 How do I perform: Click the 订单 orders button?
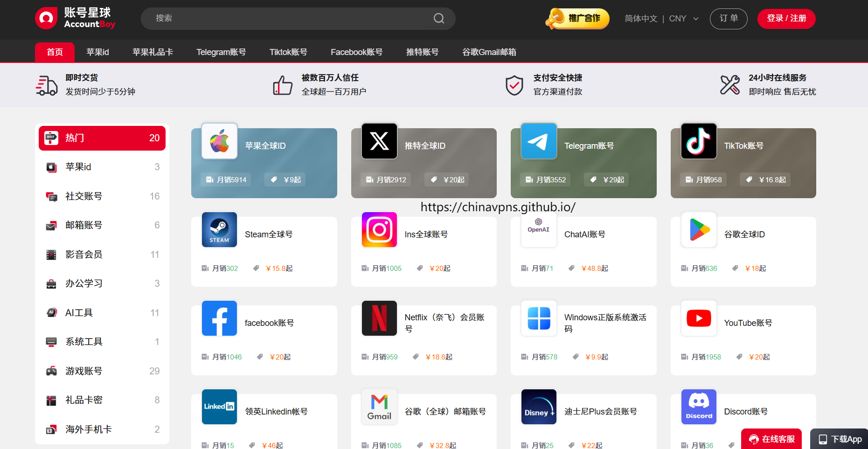[x=729, y=19]
